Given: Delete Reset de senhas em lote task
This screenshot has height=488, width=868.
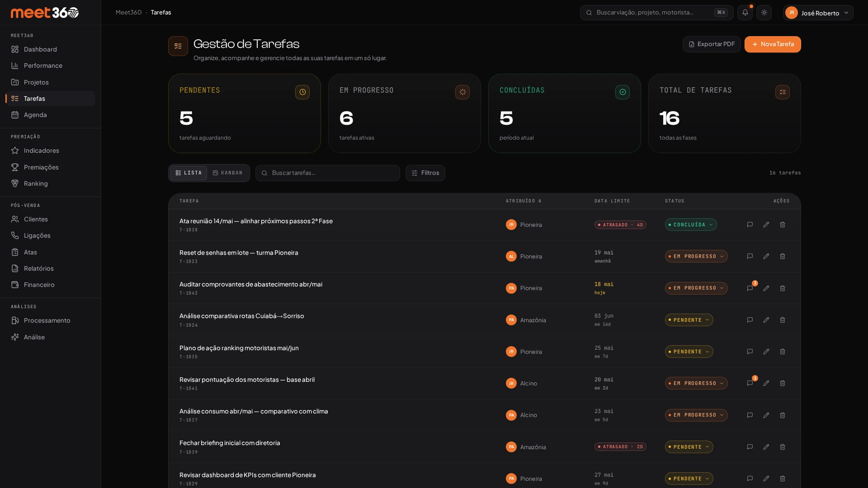Looking at the screenshot, I should click(783, 256).
